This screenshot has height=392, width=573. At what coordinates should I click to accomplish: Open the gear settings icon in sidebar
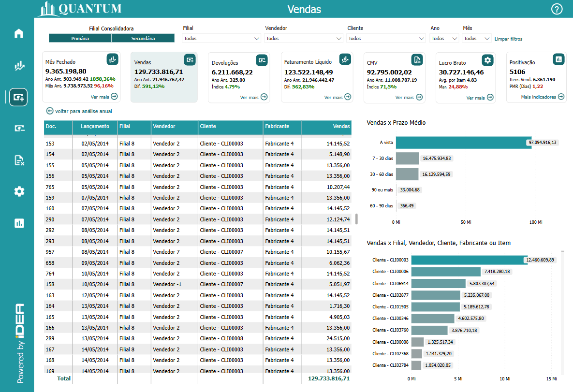[x=19, y=191]
